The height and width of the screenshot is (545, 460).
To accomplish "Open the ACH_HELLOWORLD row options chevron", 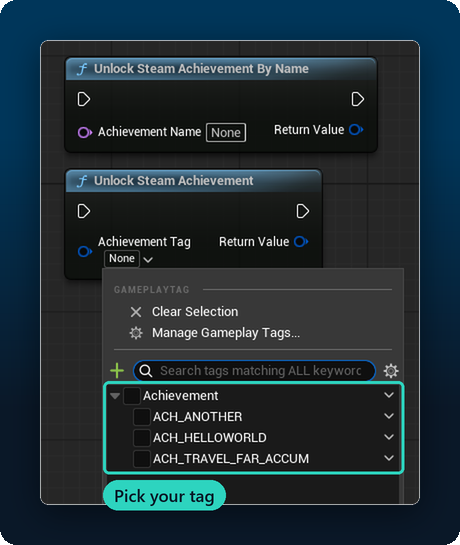I will (x=389, y=437).
